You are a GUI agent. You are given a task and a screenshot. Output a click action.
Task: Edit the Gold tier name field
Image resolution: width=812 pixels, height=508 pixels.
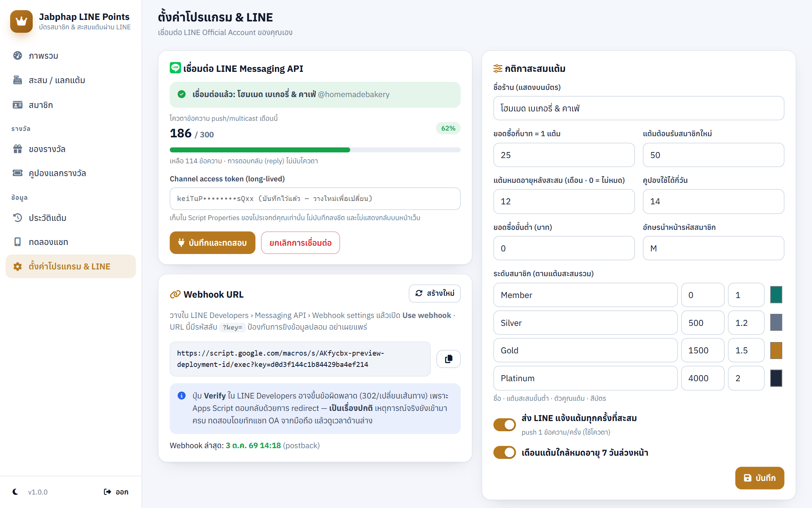coord(585,350)
